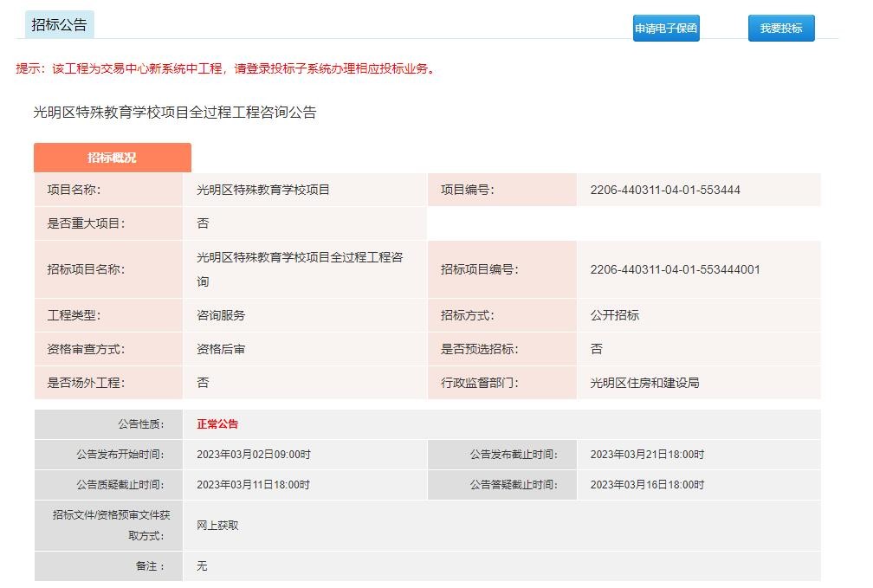
Task: Click the 申请电子保函 button
Action: click(665, 29)
